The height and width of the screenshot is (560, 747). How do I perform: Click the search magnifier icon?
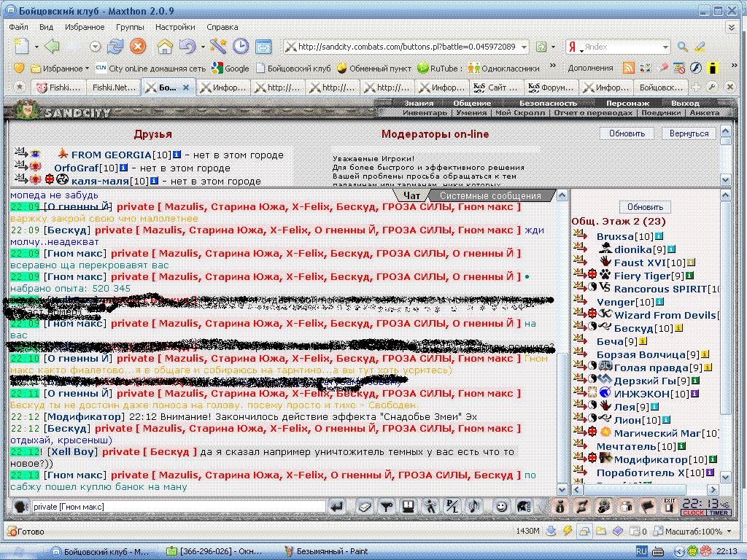point(683,47)
